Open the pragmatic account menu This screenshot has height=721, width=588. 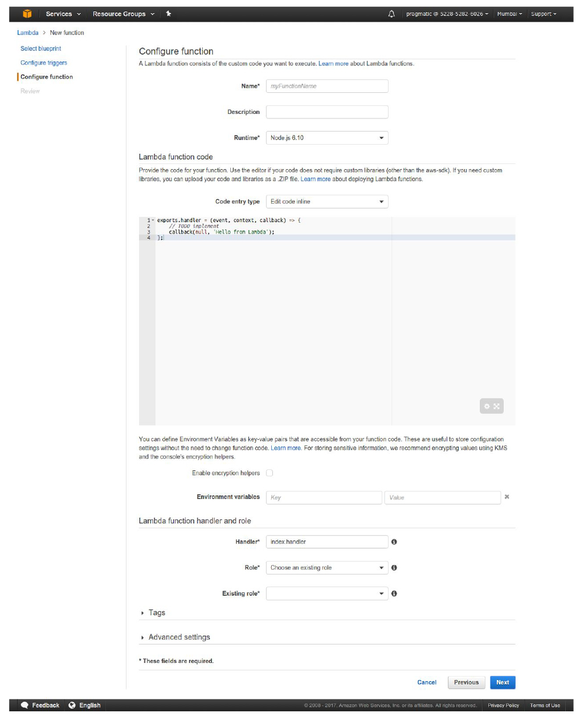pos(447,14)
